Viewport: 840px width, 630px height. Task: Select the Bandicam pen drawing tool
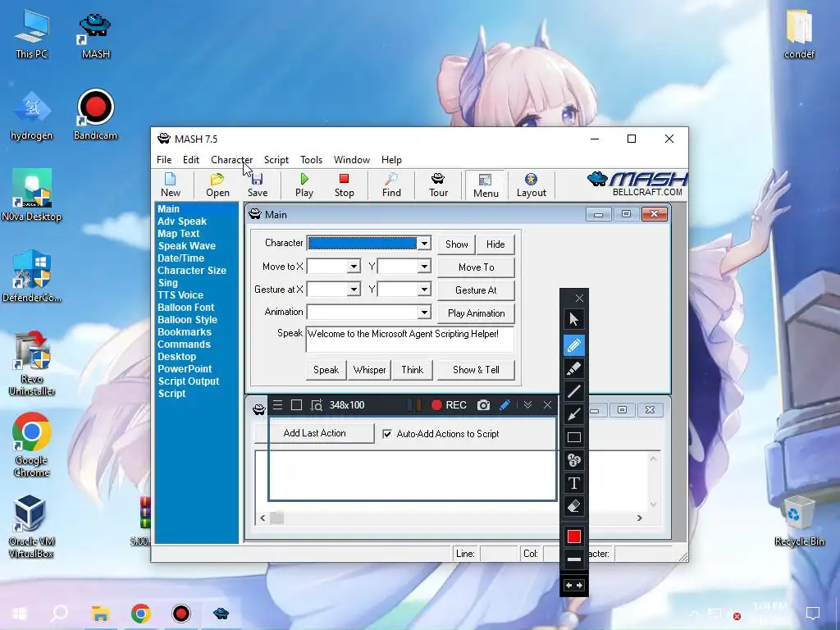point(573,345)
